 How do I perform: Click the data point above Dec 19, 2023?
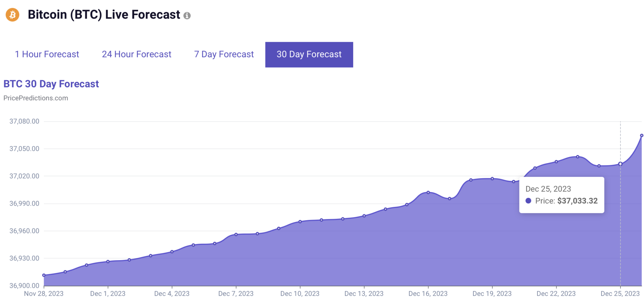click(x=492, y=179)
